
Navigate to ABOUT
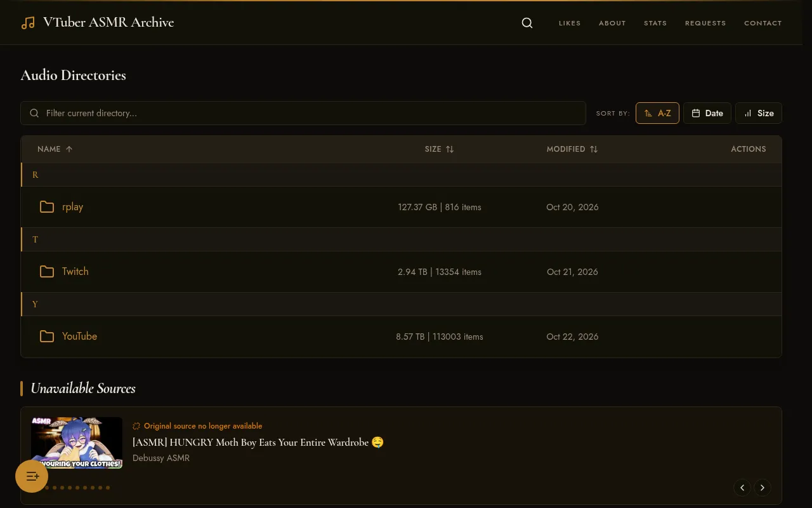pyautogui.click(x=612, y=23)
